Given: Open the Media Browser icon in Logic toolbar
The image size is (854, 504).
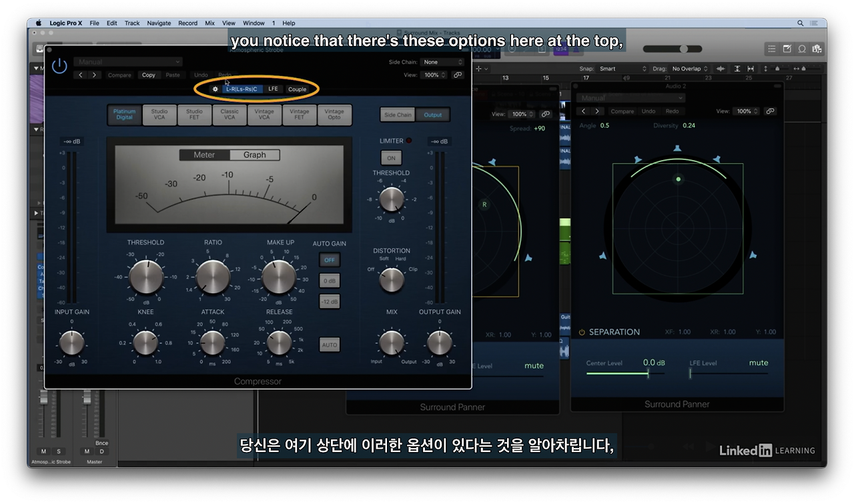Looking at the screenshot, I should click(816, 49).
